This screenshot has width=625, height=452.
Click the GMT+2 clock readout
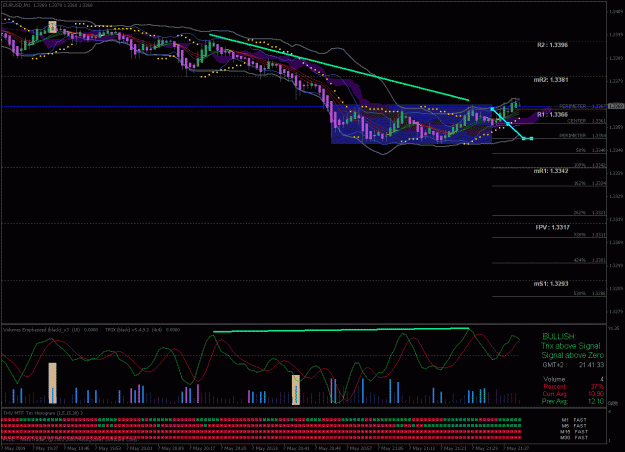(573, 365)
